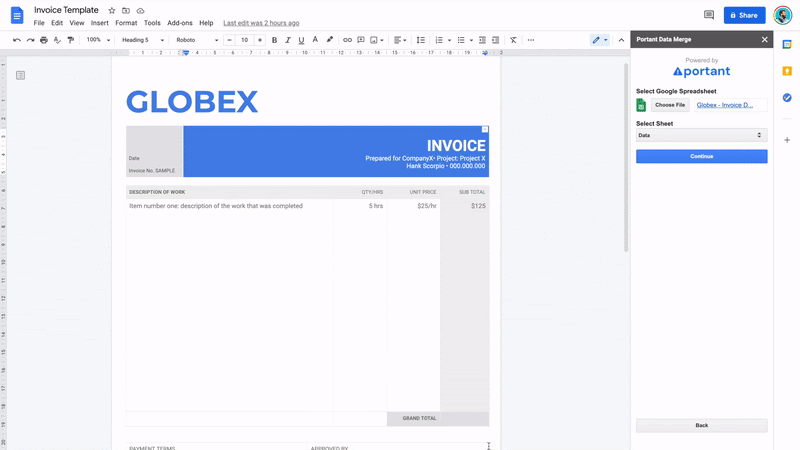Open the highlight color picker
This screenshot has width=800, height=450.
coord(330,40)
